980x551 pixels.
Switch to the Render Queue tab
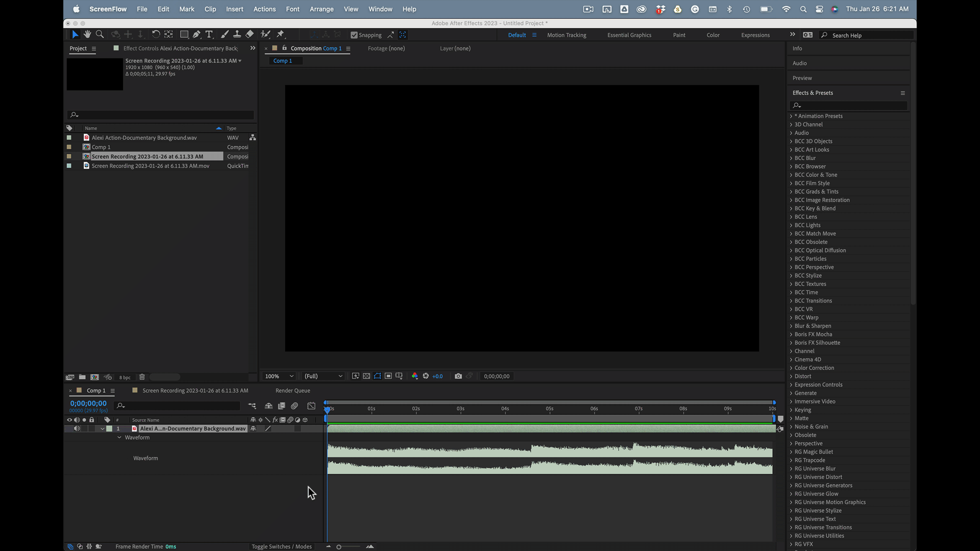[292, 390]
